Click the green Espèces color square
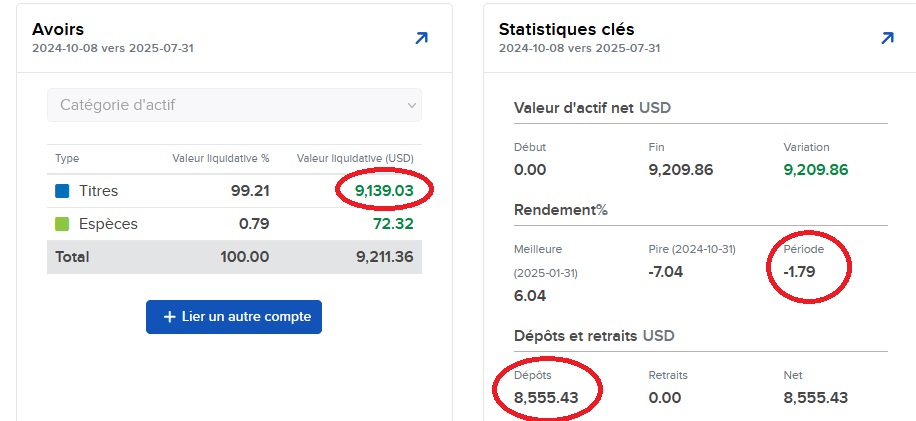 point(62,224)
